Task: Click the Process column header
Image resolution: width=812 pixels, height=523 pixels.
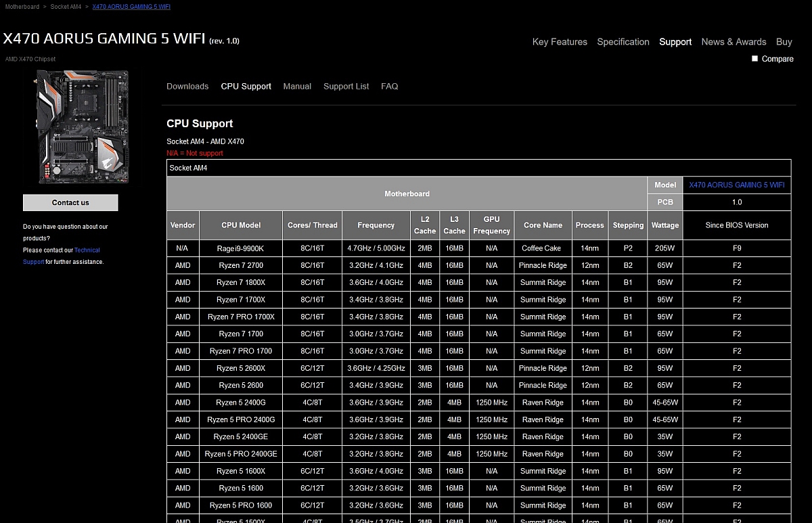Action: 590,225
